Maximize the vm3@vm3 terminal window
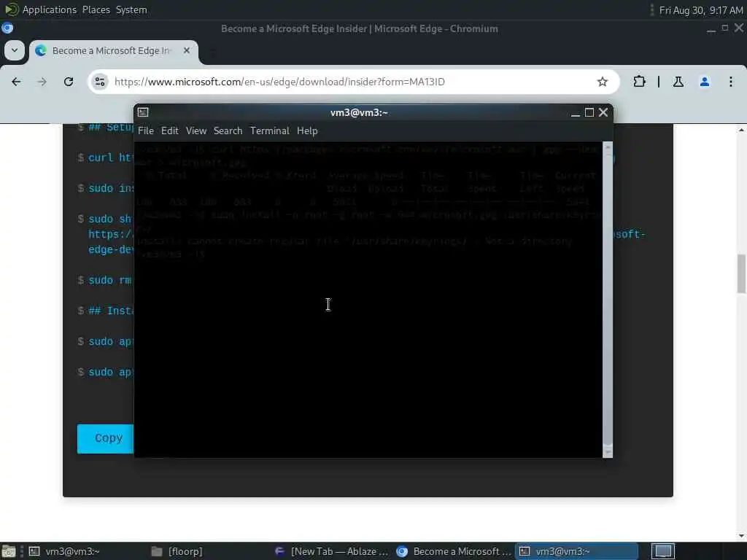The height and width of the screenshot is (560, 747). point(589,112)
